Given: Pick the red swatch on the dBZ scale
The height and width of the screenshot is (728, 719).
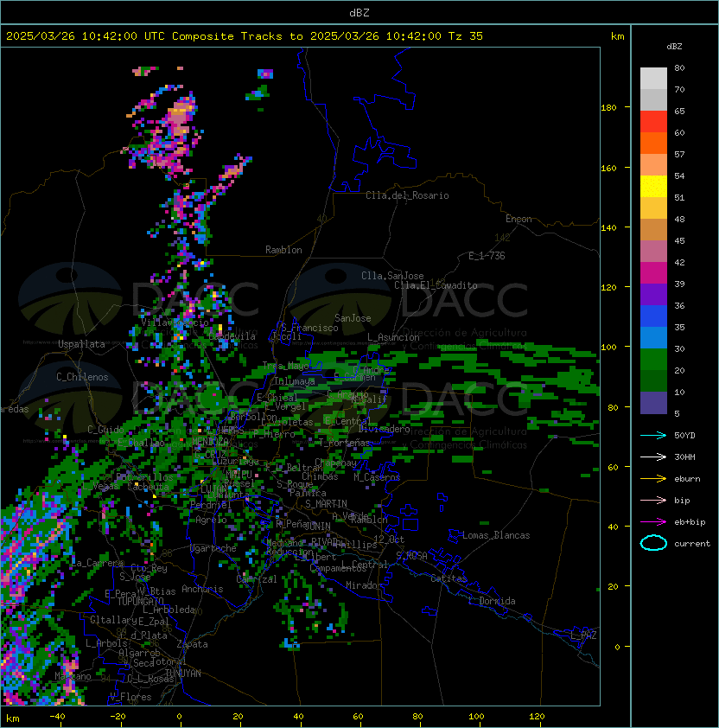Looking at the screenshot, I should tap(653, 122).
